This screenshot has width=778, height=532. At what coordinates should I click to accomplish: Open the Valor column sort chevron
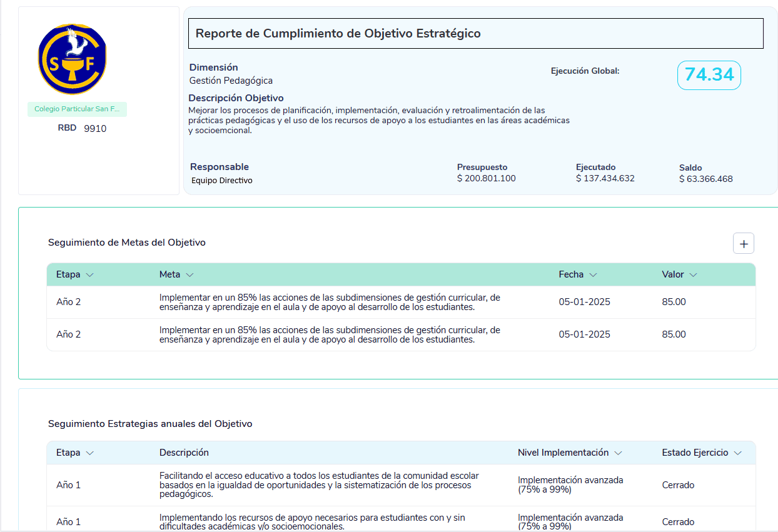click(x=693, y=274)
